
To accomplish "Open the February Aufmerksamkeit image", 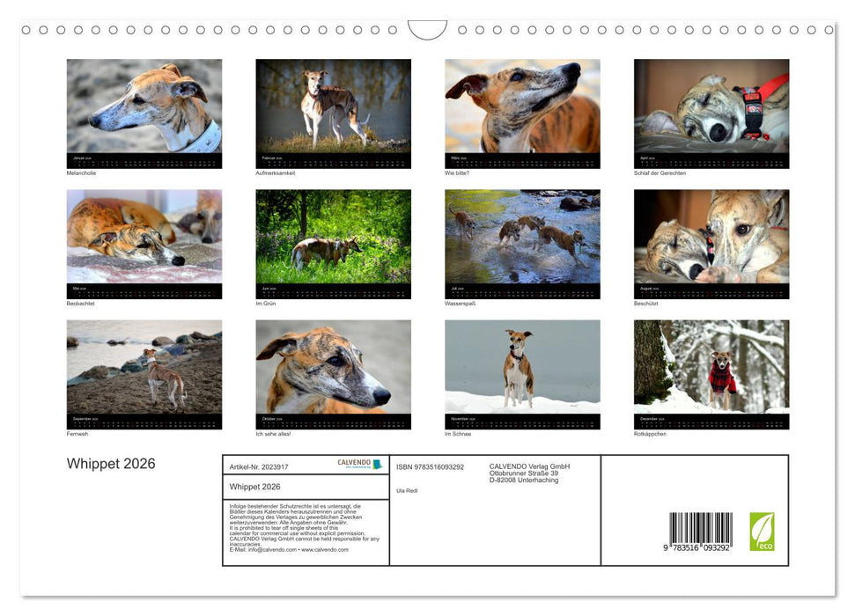I will click(x=334, y=110).
